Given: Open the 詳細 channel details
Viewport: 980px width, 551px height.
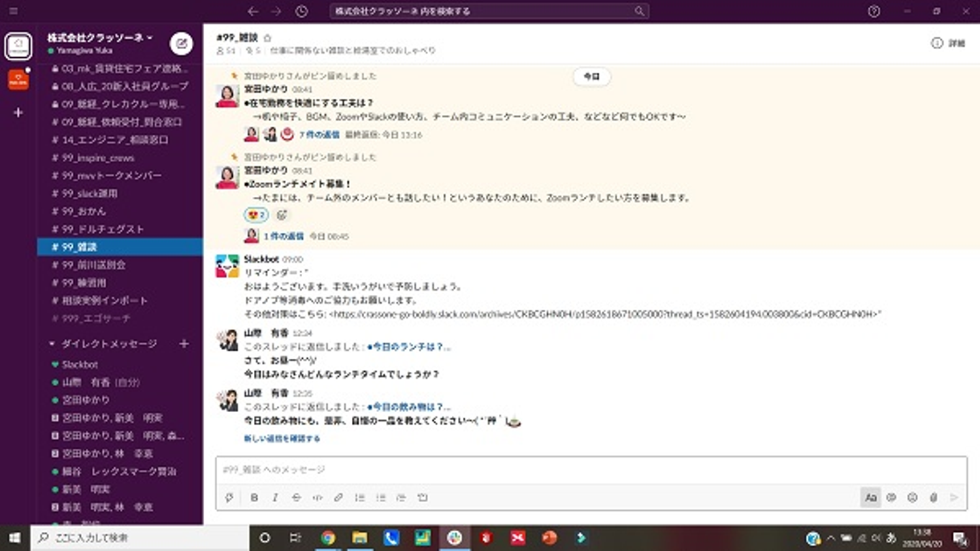Looking at the screenshot, I should coord(948,43).
